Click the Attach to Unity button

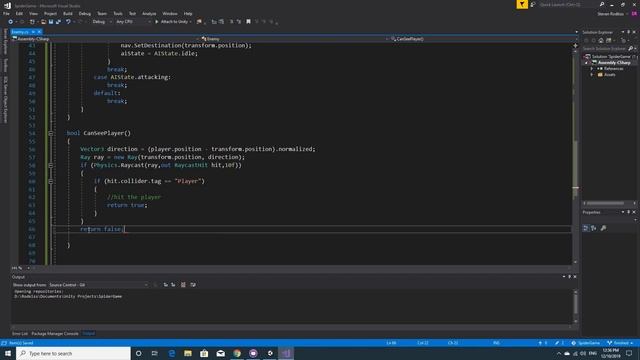click(x=173, y=22)
